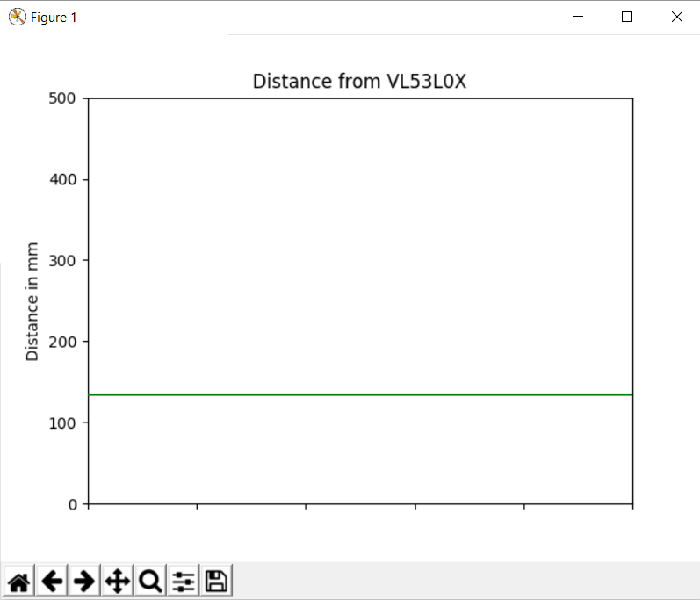Maximize the Figure 1 window
This screenshot has height=600, width=700.
coord(627,17)
